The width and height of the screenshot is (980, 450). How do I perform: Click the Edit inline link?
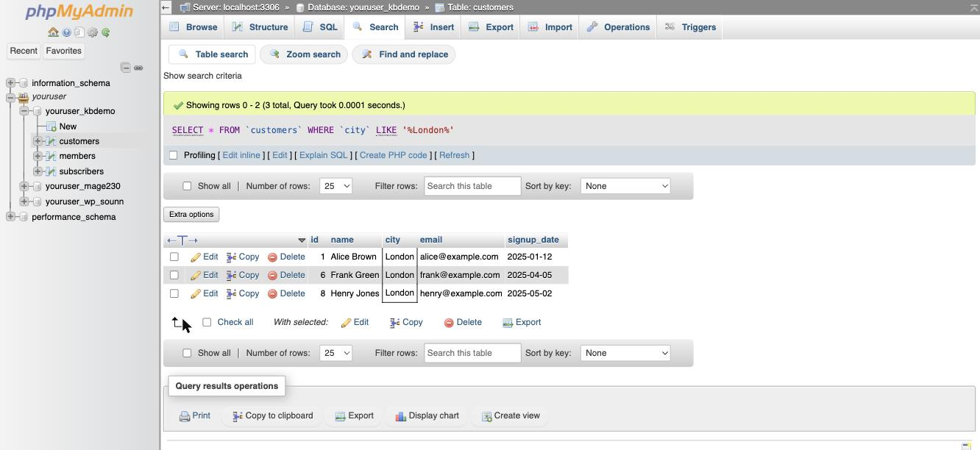point(241,155)
